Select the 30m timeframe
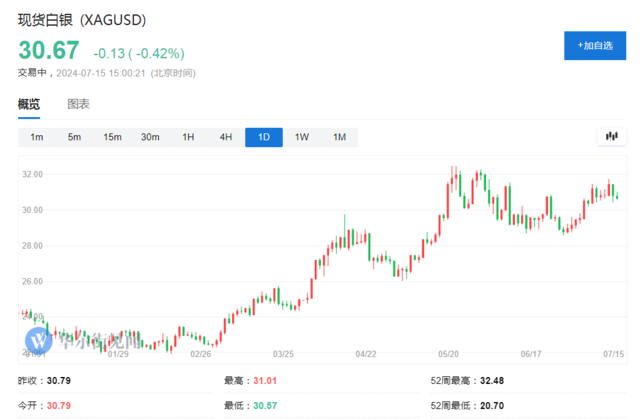This screenshot has height=419, width=640. (x=150, y=137)
